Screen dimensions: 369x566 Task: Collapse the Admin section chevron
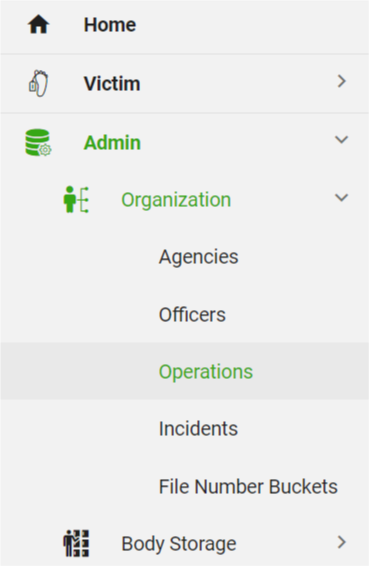[x=342, y=140]
